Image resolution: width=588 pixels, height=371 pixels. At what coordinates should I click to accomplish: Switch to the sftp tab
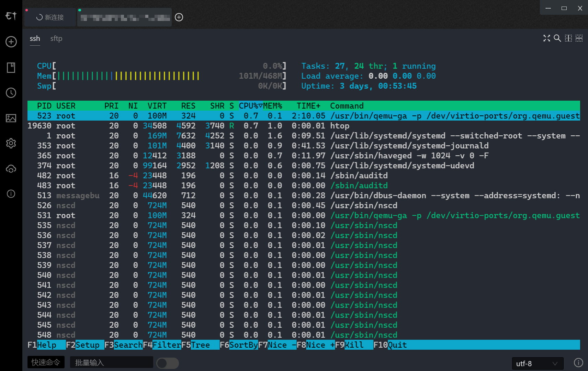click(56, 38)
